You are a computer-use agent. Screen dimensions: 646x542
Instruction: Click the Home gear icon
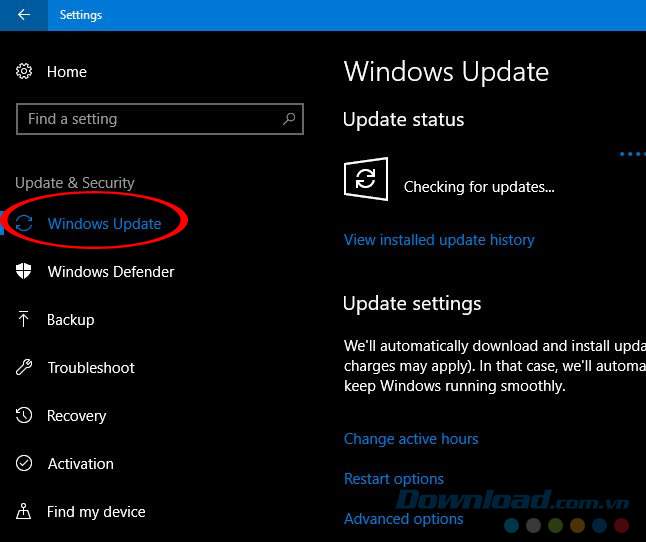pyautogui.click(x=24, y=72)
